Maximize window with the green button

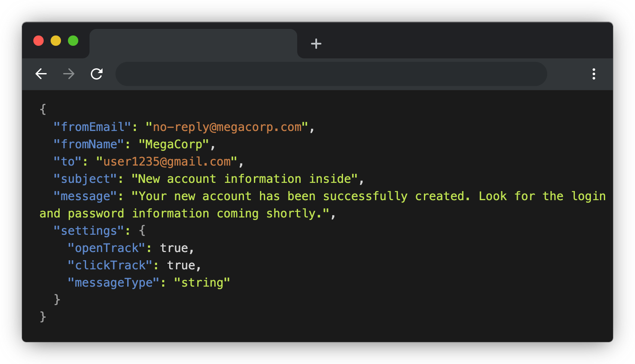73,41
